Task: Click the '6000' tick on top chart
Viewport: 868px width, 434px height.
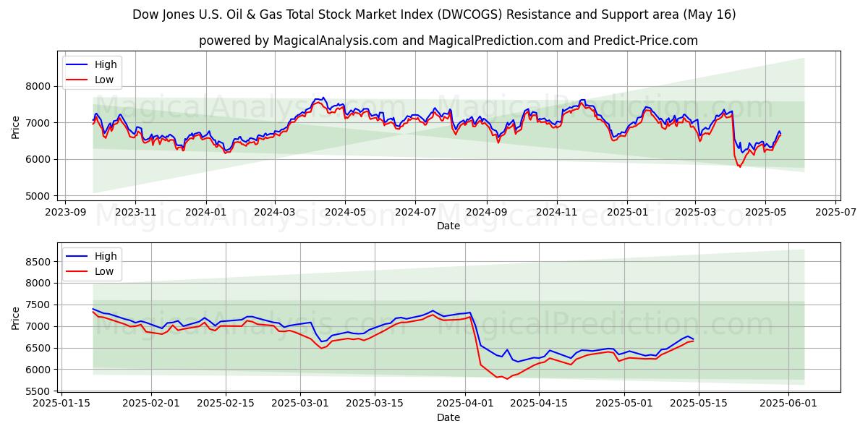Action: point(39,159)
